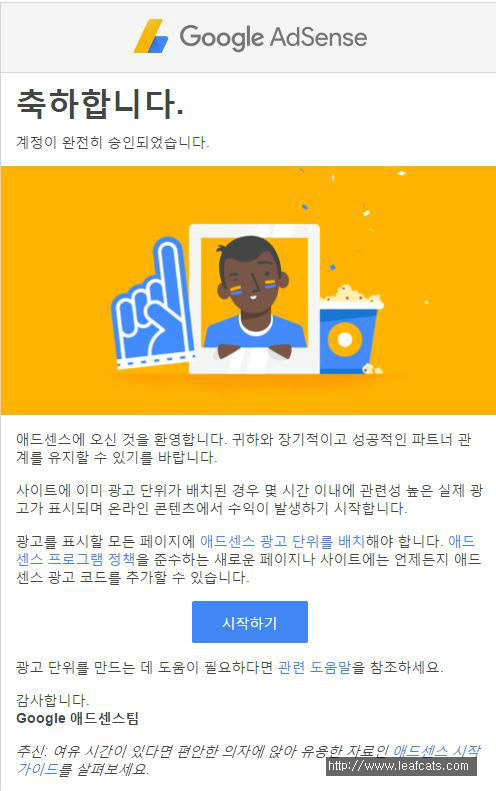Click the blue foam finger illustration

coord(151,304)
